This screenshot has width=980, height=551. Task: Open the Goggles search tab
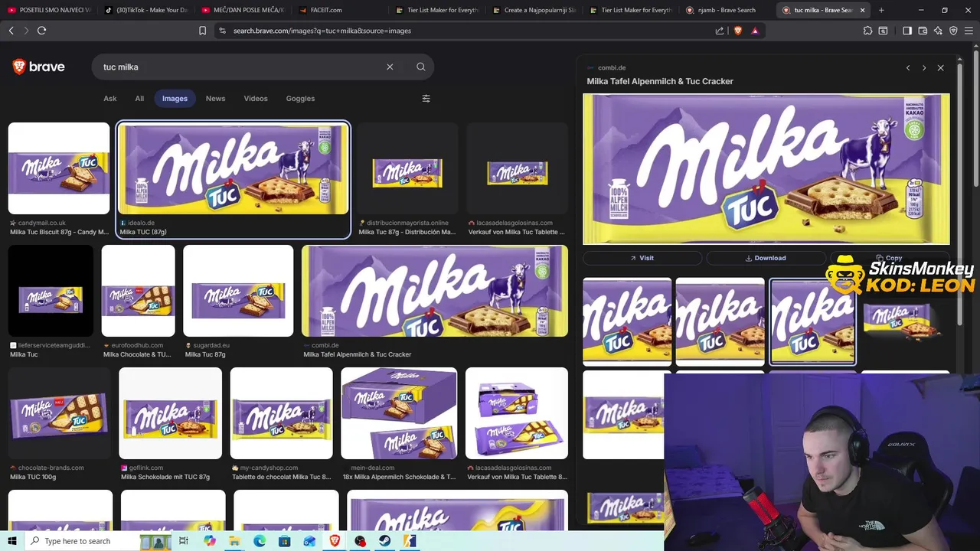[300, 98]
